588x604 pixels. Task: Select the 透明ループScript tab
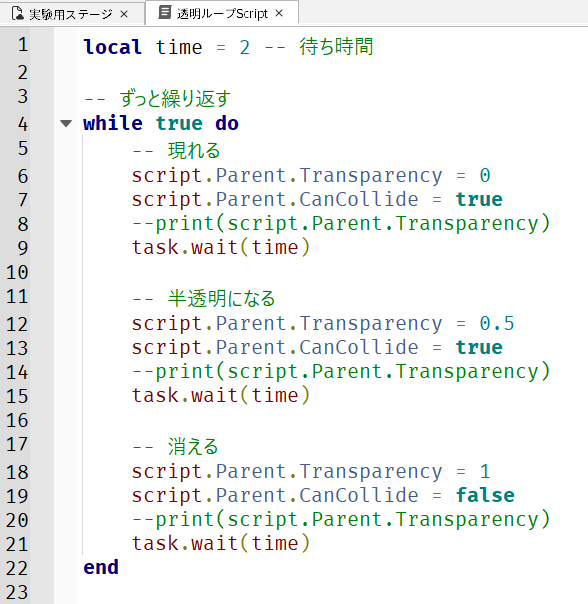[x=222, y=13]
